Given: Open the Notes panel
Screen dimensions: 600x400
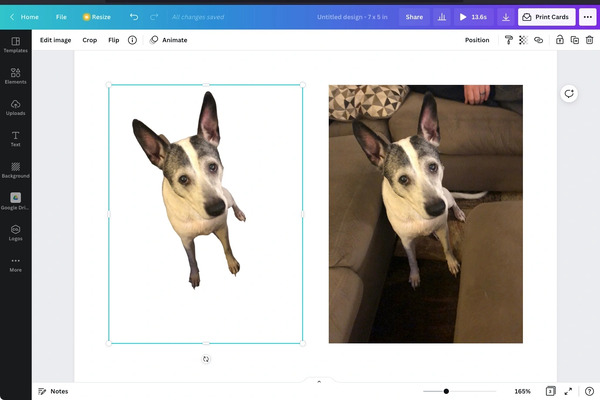Looking at the screenshot, I should tap(53, 391).
